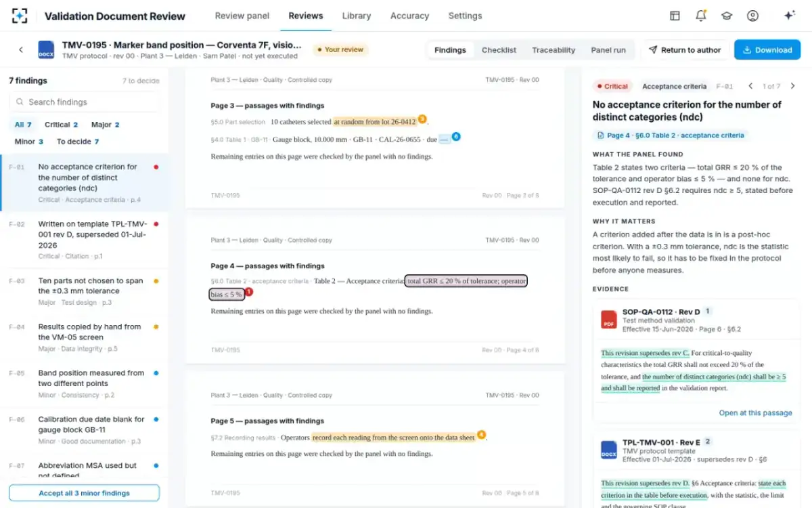The height and width of the screenshot is (508, 812).
Task: Filter findings by Critical 2
Action: [61, 125]
